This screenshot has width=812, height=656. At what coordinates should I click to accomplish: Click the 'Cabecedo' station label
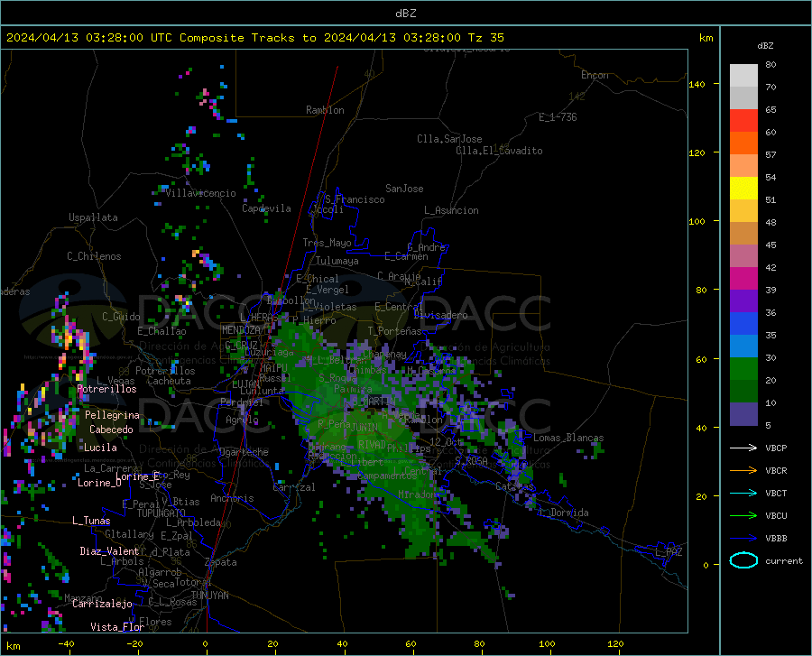pyautogui.click(x=111, y=430)
